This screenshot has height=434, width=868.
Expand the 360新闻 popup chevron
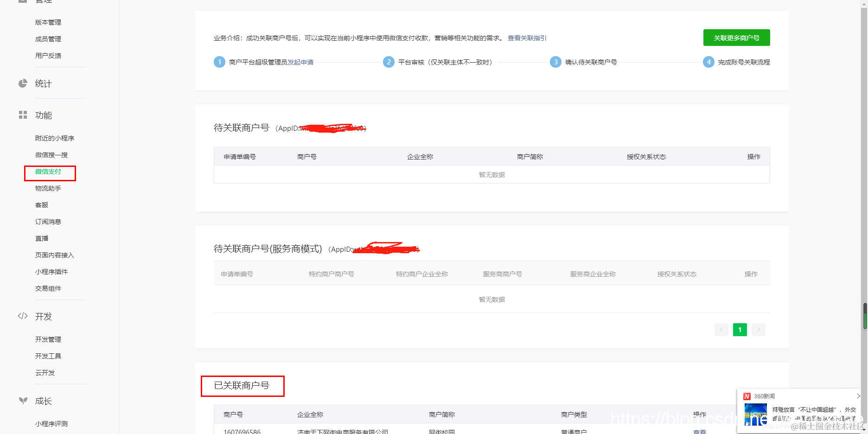click(x=859, y=396)
